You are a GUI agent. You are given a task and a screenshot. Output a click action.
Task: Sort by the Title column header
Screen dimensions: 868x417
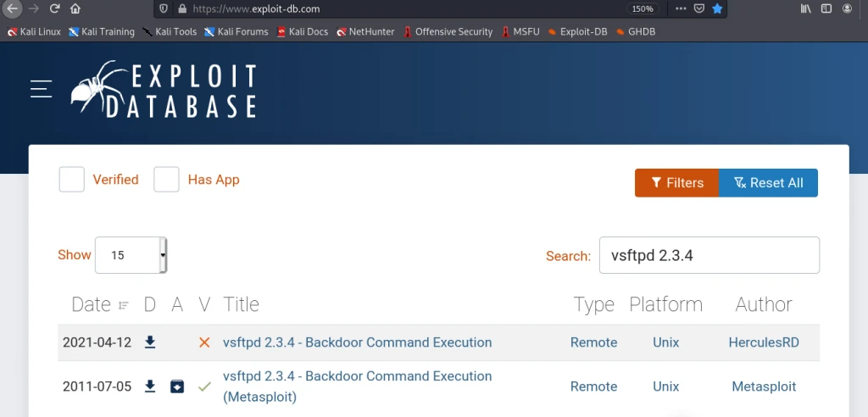[241, 304]
